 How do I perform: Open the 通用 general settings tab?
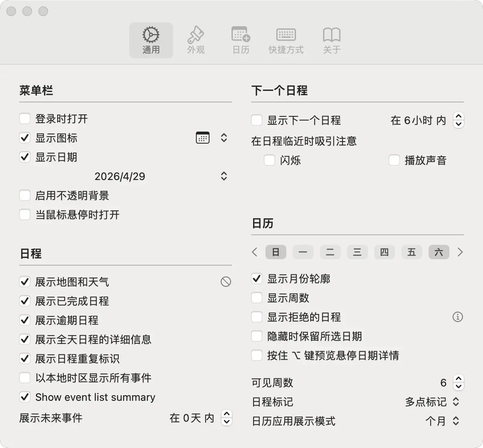point(151,40)
